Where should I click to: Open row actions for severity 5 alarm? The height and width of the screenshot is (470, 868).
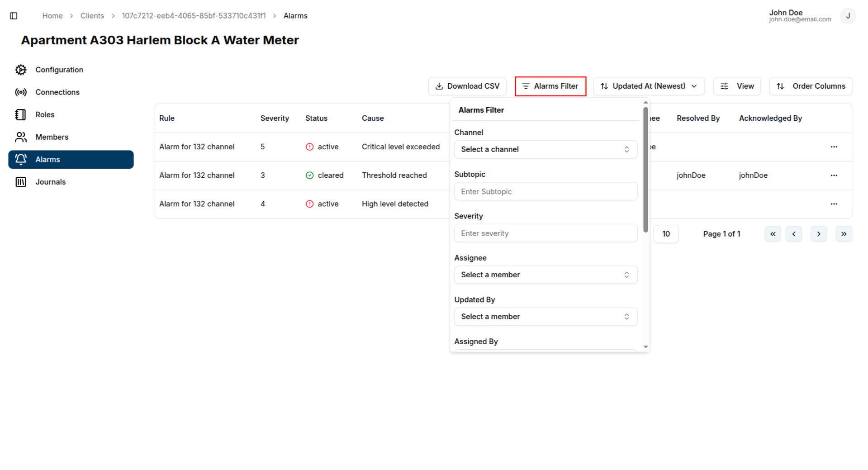(834, 147)
